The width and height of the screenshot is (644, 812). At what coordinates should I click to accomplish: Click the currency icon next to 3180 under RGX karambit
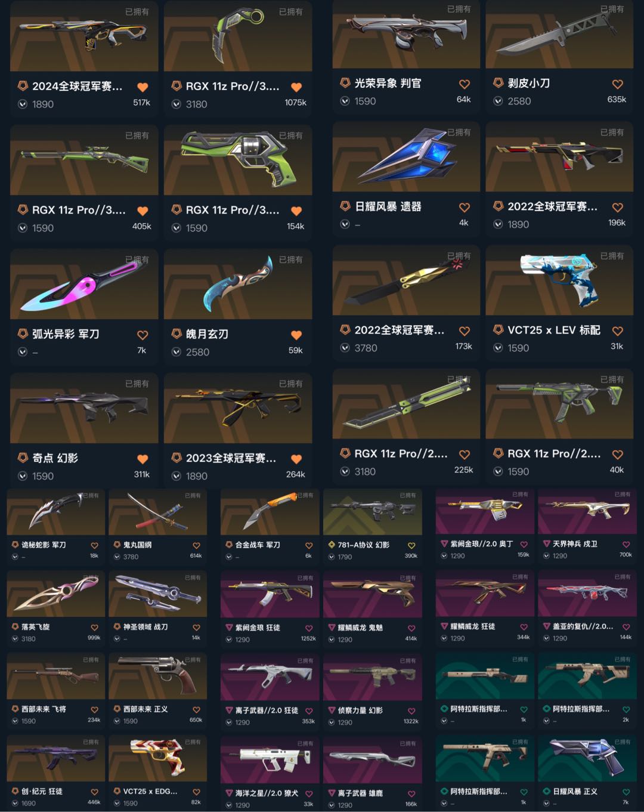coord(177,104)
